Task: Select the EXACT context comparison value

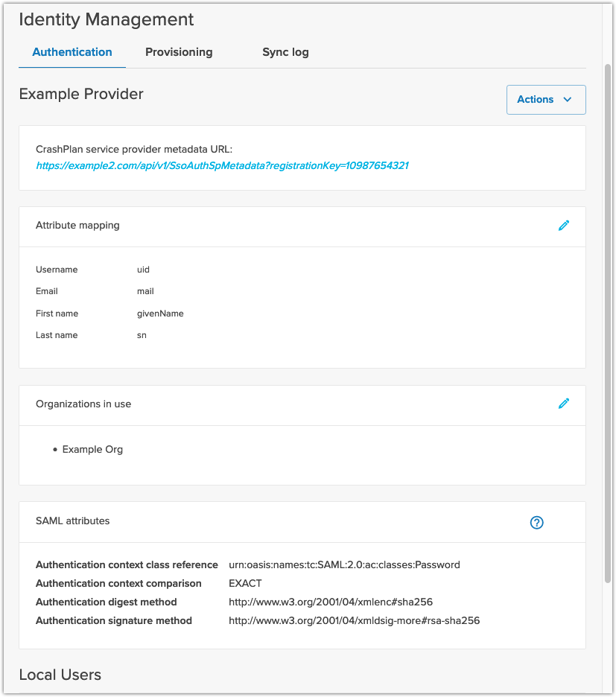Action: coord(245,583)
